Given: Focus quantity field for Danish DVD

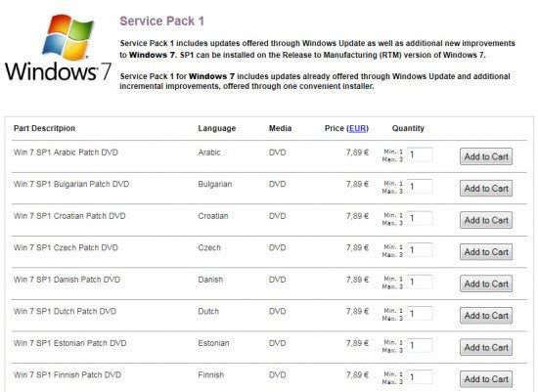Looking at the screenshot, I should pyautogui.click(x=420, y=282).
